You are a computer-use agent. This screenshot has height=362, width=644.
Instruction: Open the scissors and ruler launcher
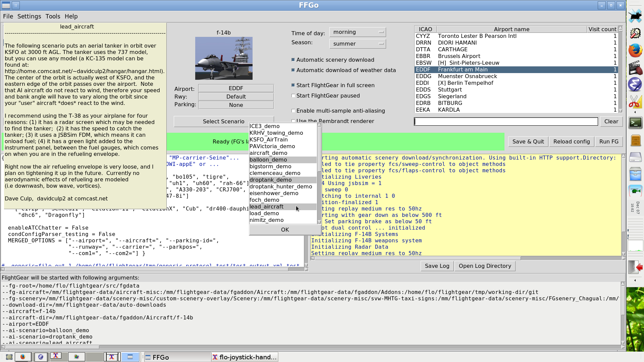click(x=635, y=102)
